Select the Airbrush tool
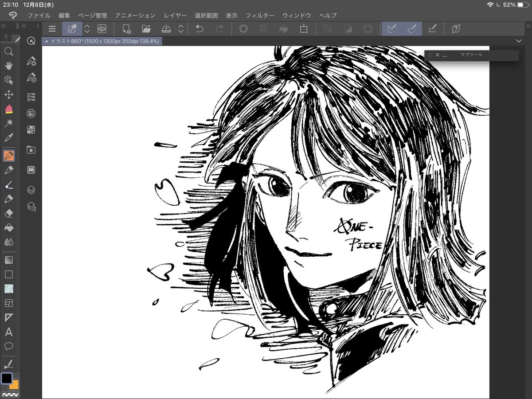Image resolution: width=532 pixels, height=399 pixels. tap(8, 199)
